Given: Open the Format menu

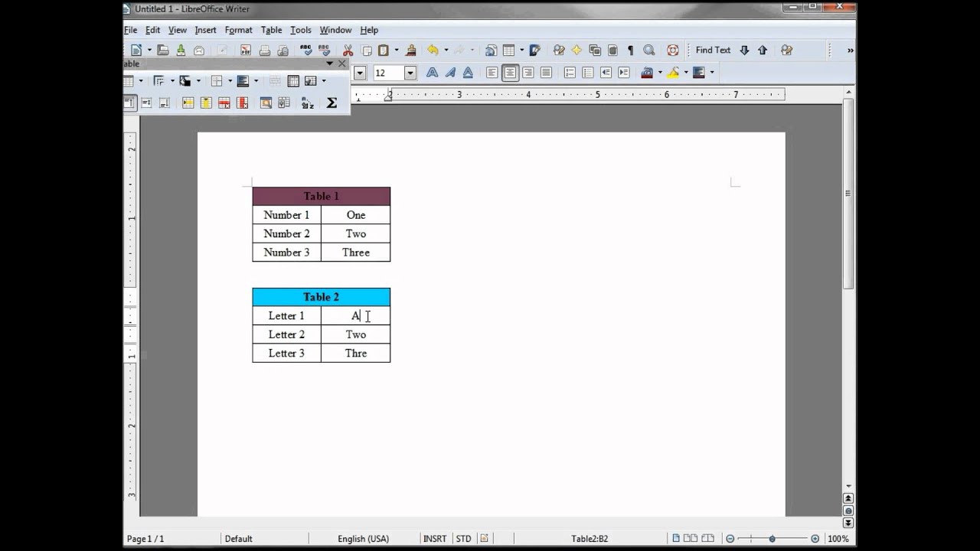Looking at the screenshot, I should (238, 30).
